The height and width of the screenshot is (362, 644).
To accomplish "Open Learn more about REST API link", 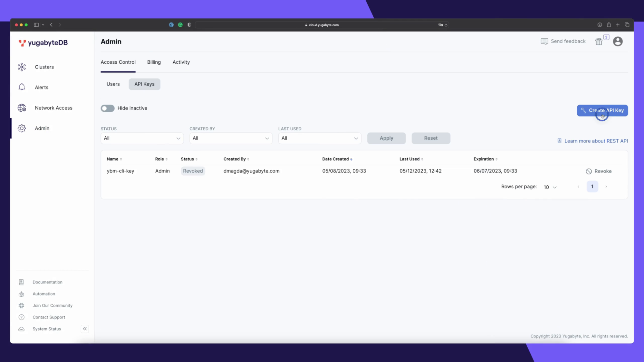I will tap(596, 141).
